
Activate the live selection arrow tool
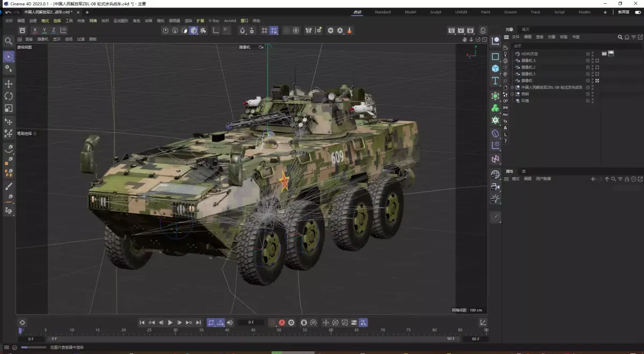9,56
